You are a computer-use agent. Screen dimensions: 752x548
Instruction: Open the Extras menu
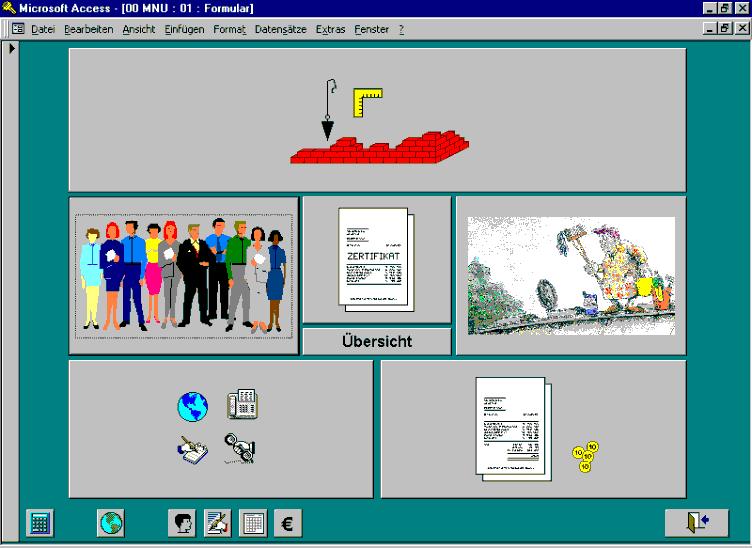click(331, 29)
